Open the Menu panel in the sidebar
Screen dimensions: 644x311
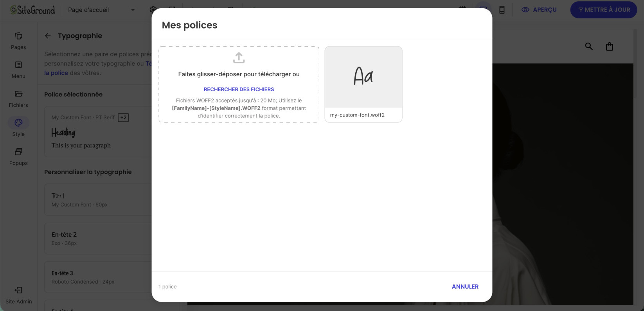point(18,70)
